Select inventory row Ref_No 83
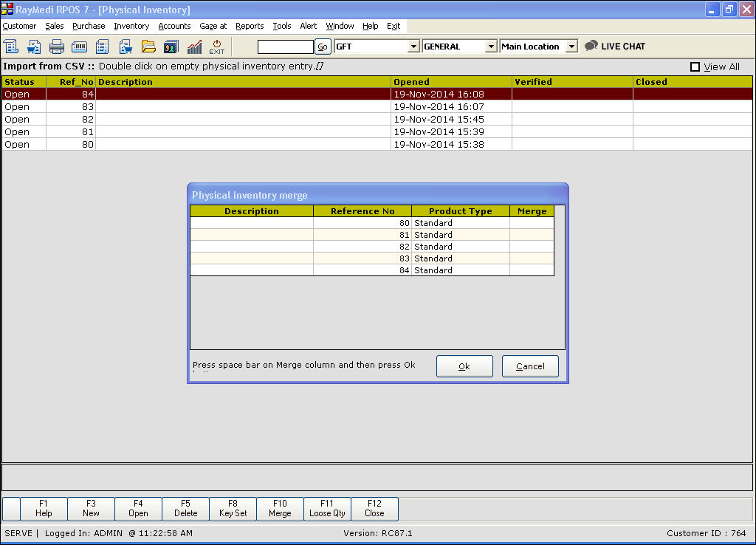 tap(377, 106)
